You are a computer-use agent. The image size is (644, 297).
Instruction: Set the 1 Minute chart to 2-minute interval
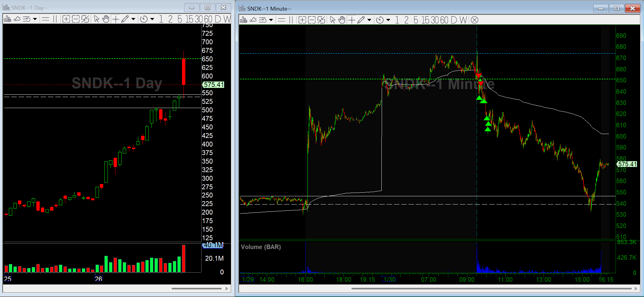[x=406, y=20]
